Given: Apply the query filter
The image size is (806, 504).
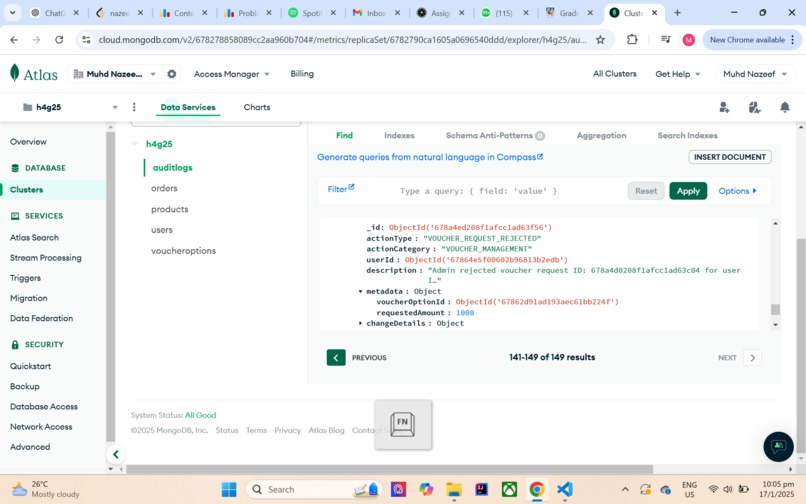Looking at the screenshot, I should [x=688, y=191].
